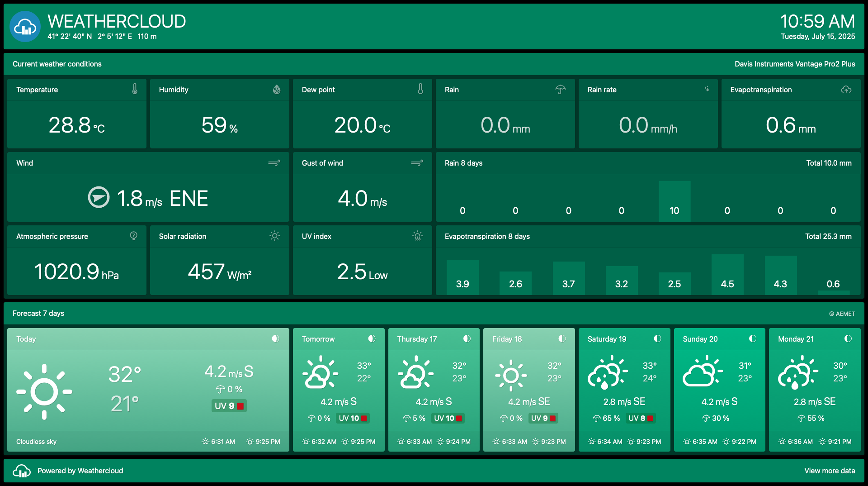The image size is (868, 486).
Task: Click the 1020.9 hPa pressure value
Action: 77,272
